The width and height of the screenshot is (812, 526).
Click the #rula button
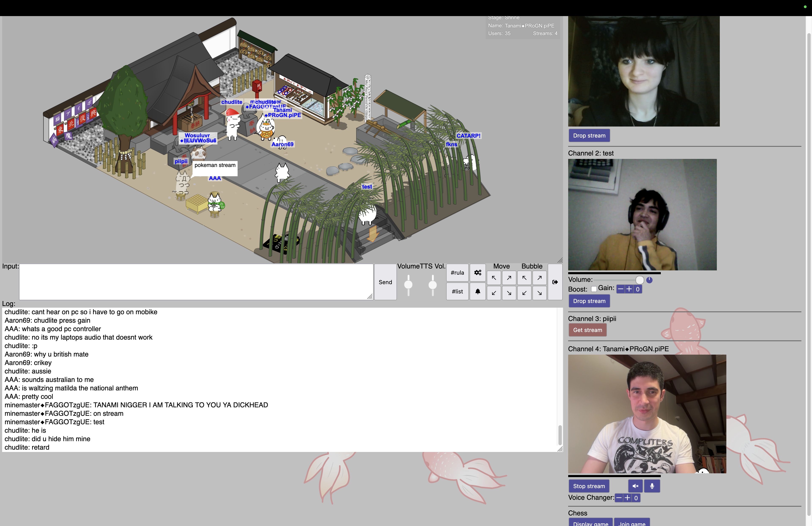click(x=457, y=272)
